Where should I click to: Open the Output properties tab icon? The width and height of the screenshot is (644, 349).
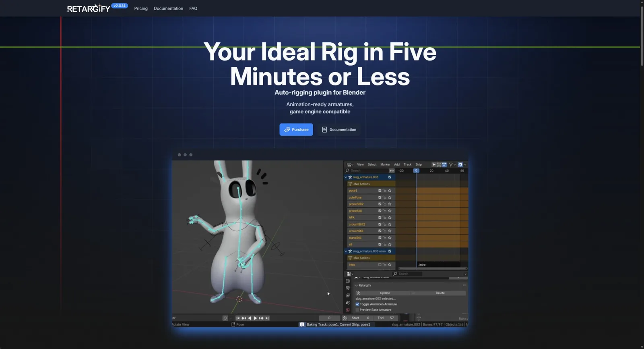(x=348, y=288)
